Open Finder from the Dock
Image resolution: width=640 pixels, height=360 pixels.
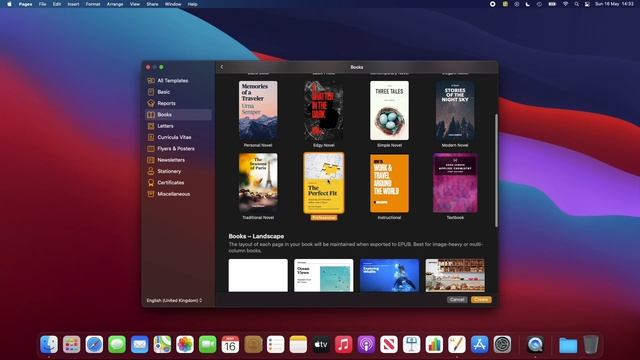(x=49, y=344)
